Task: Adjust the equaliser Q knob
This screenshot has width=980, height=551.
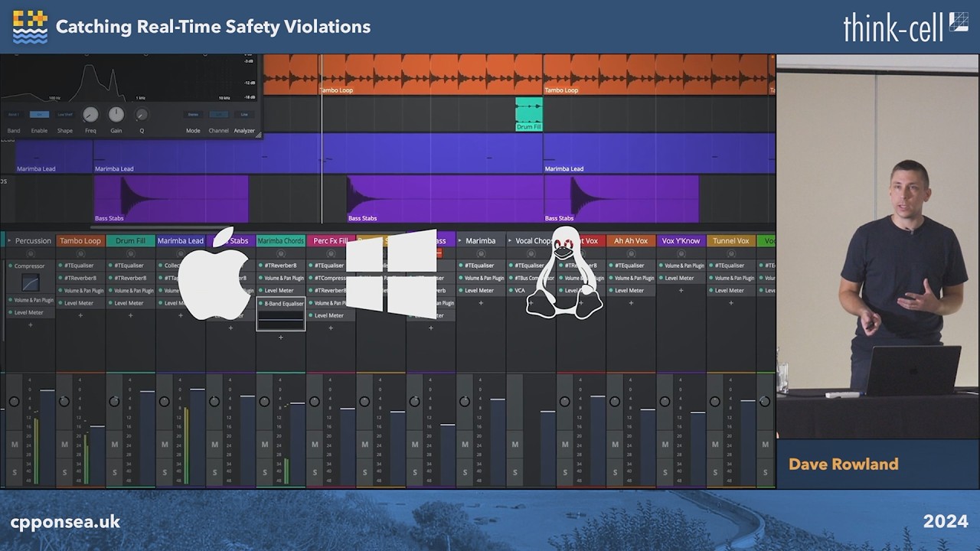Action: pyautogui.click(x=142, y=115)
